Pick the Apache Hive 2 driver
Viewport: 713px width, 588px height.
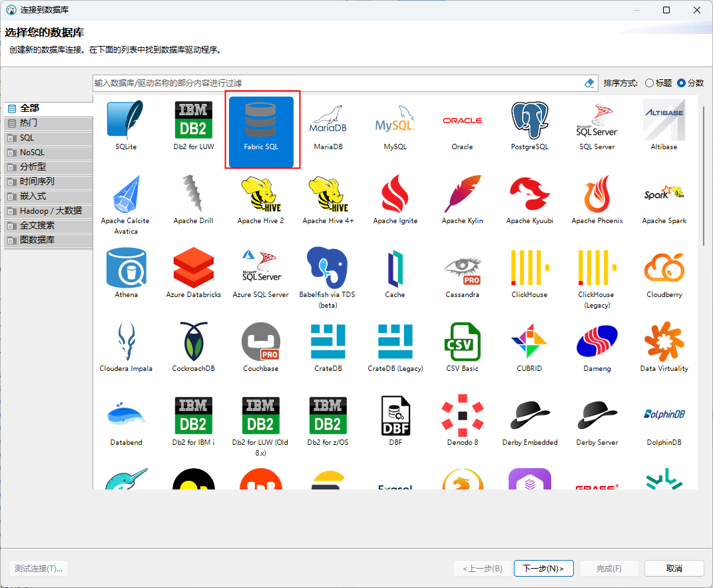(261, 194)
